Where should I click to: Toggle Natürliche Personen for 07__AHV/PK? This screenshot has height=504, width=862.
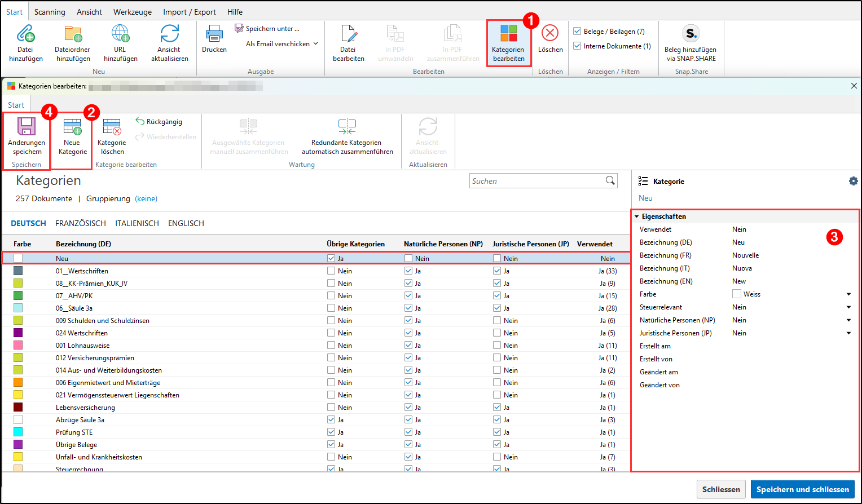[408, 295]
